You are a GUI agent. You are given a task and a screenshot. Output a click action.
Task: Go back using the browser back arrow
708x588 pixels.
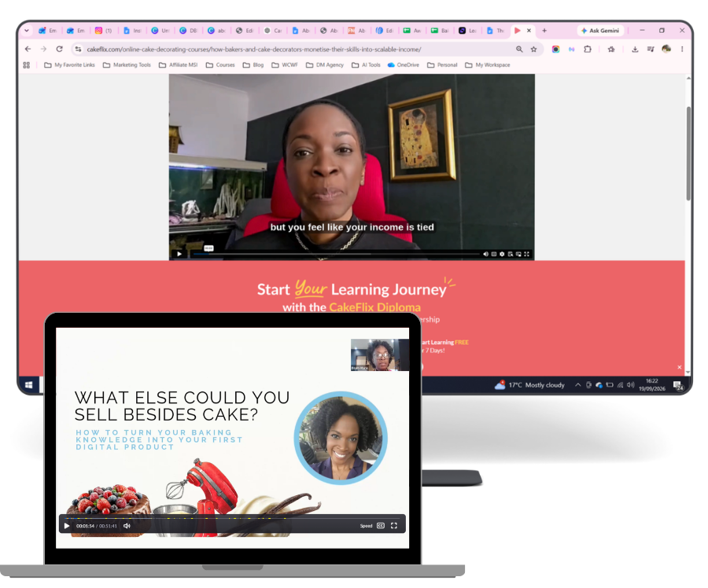coord(28,49)
